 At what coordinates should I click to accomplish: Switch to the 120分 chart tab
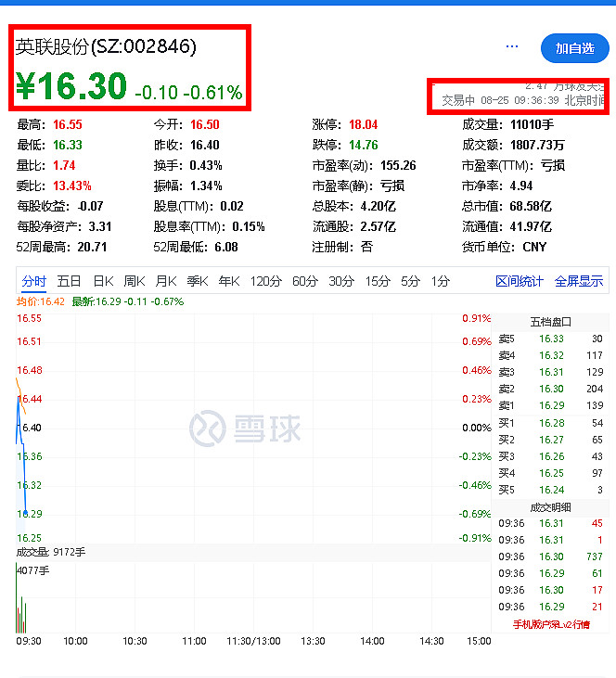coord(266,281)
